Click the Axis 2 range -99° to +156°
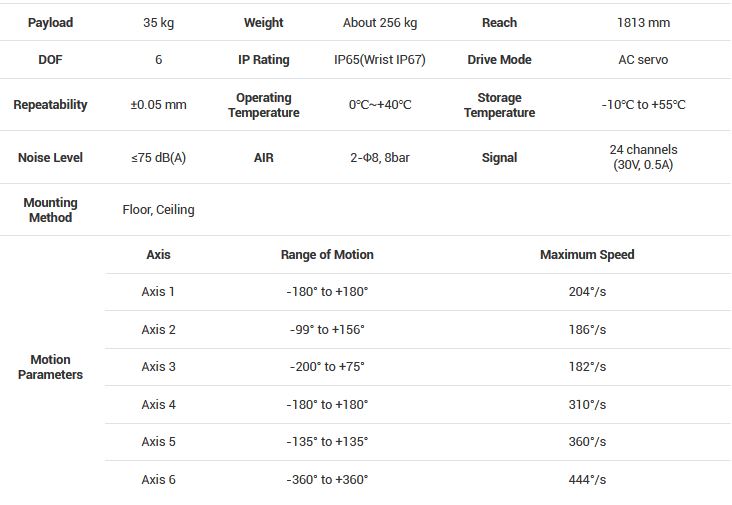The width and height of the screenshot is (732, 505). 327,330
